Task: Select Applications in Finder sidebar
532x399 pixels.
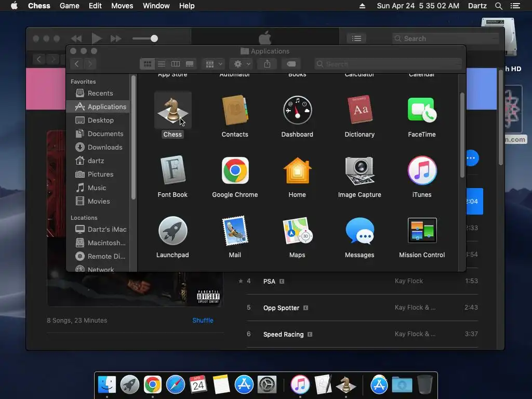Action: coord(98,107)
